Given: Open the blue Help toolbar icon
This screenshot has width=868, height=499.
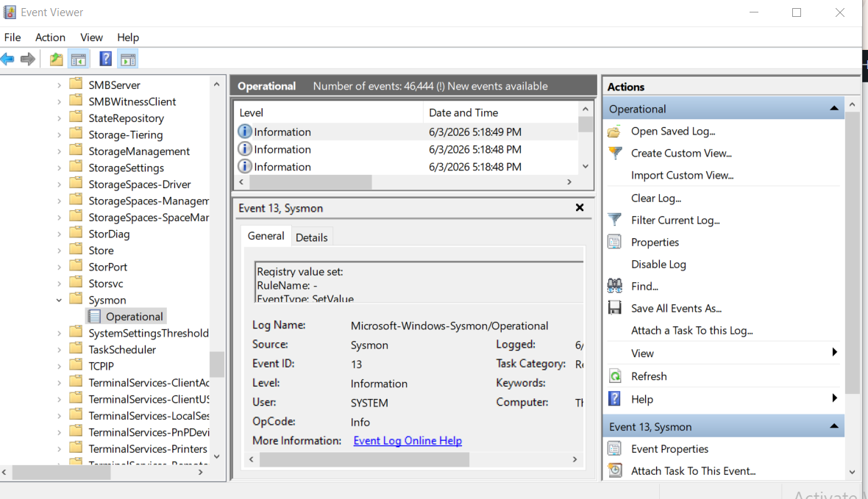Looking at the screenshot, I should (x=105, y=60).
